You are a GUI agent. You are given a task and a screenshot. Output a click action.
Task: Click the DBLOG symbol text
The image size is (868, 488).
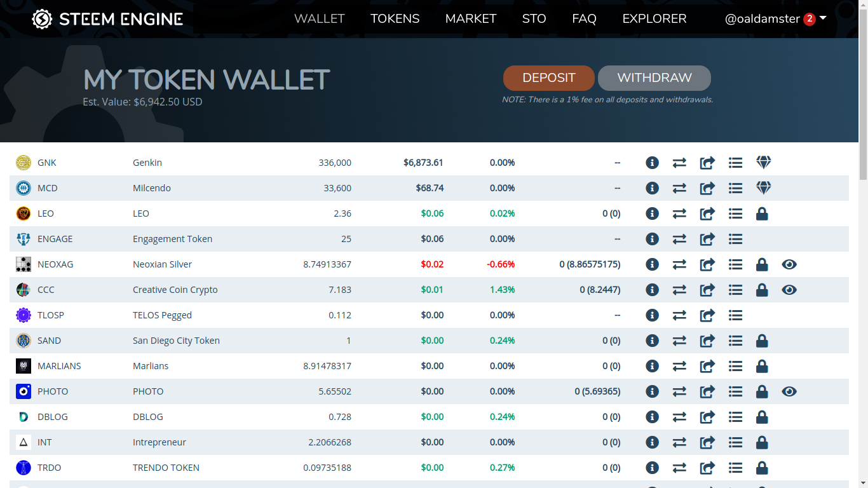[53, 417]
